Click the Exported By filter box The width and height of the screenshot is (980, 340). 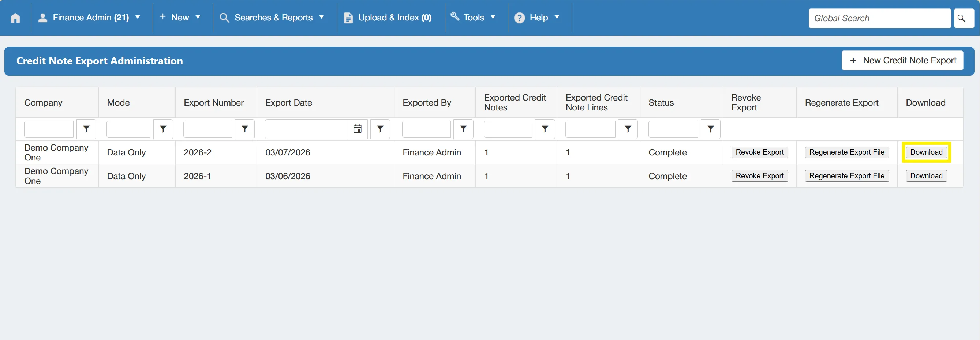pos(426,129)
